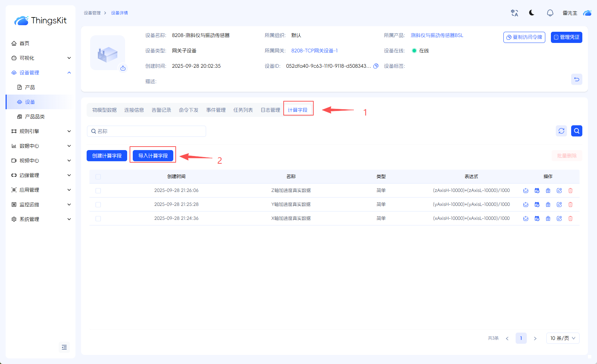Export the Z轴加速度真实数据 field
This screenshot has height=364, width=597.
[x=526, y=191]
